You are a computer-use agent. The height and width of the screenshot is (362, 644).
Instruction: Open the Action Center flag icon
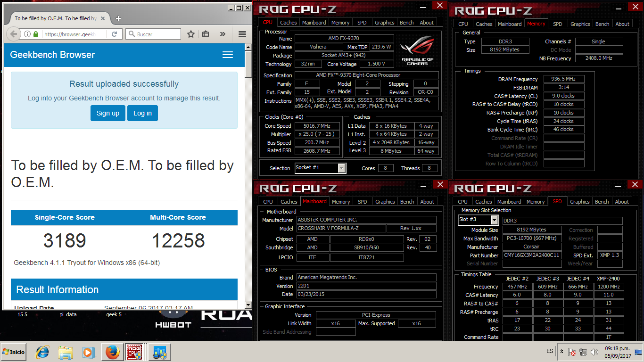pos(572,352)
